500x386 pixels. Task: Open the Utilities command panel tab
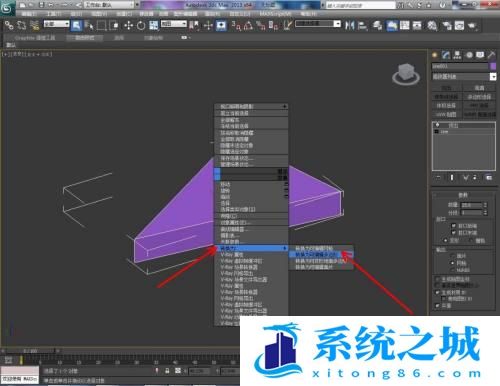click(x=491, y=55)
